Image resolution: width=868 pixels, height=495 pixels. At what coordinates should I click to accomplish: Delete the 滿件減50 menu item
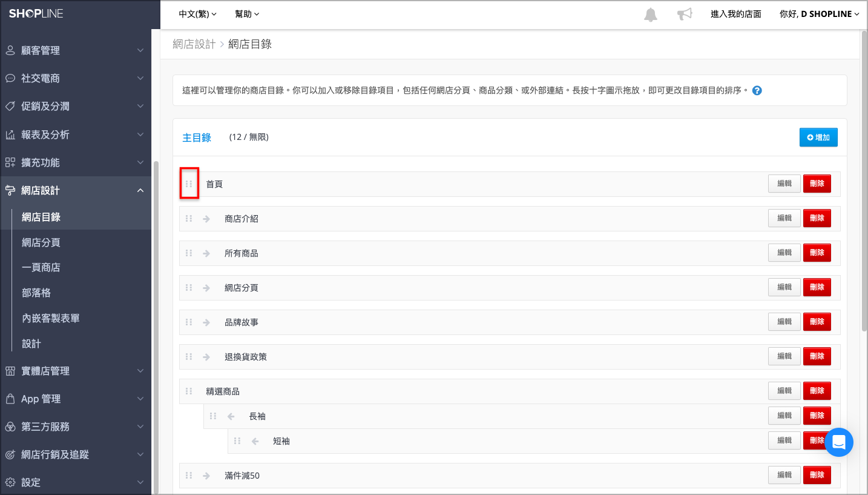[817, 475]
